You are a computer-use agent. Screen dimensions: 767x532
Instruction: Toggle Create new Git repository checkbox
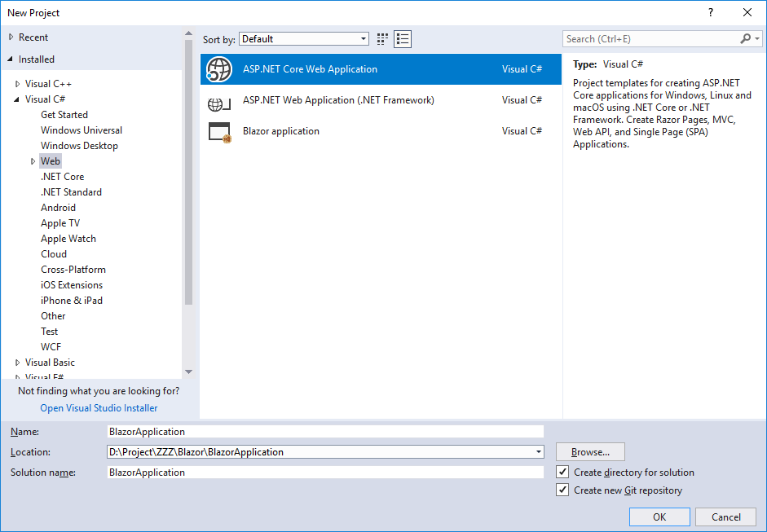[562, 490]
